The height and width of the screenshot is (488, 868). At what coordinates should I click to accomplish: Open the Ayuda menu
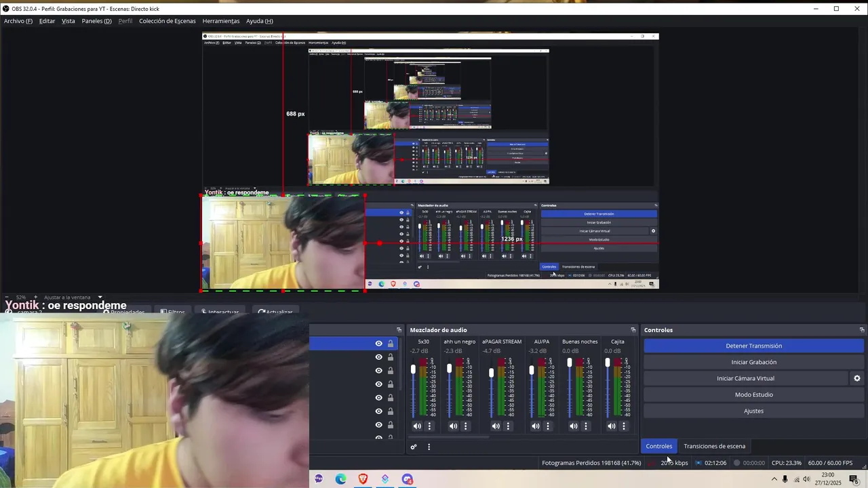pos(260,21)
